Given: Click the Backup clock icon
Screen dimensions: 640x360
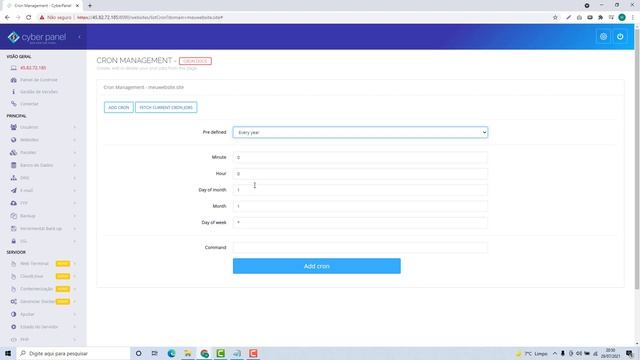Looking at the screenshot, I should tap(13, 216).
